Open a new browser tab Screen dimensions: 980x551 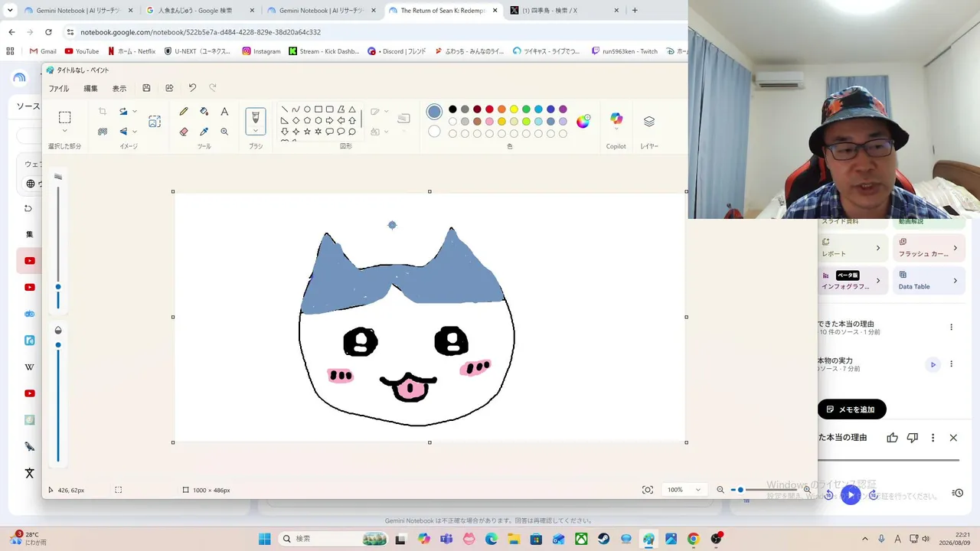tap(635, 11)
